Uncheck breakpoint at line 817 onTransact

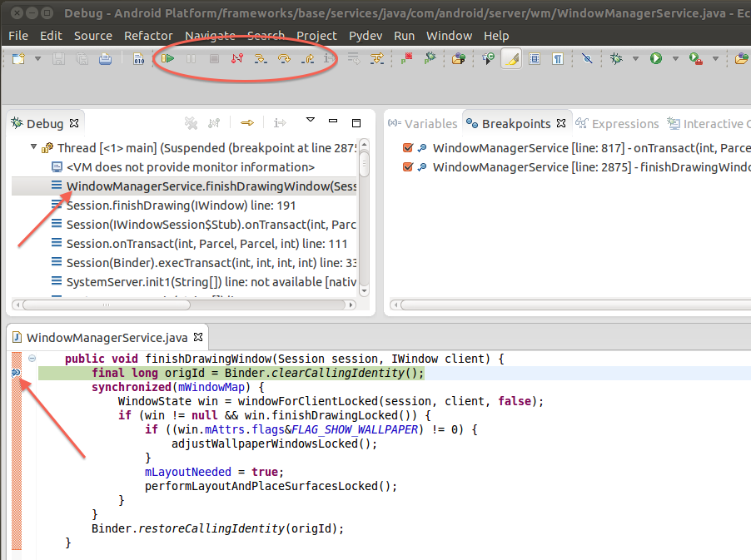pyautogui.click(x=408, y=148)
